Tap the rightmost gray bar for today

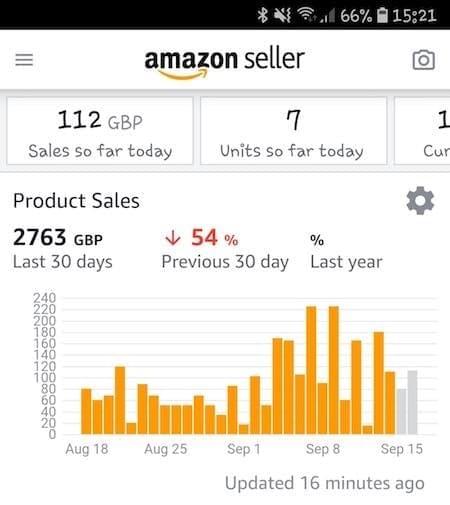(x=412, y=402)
